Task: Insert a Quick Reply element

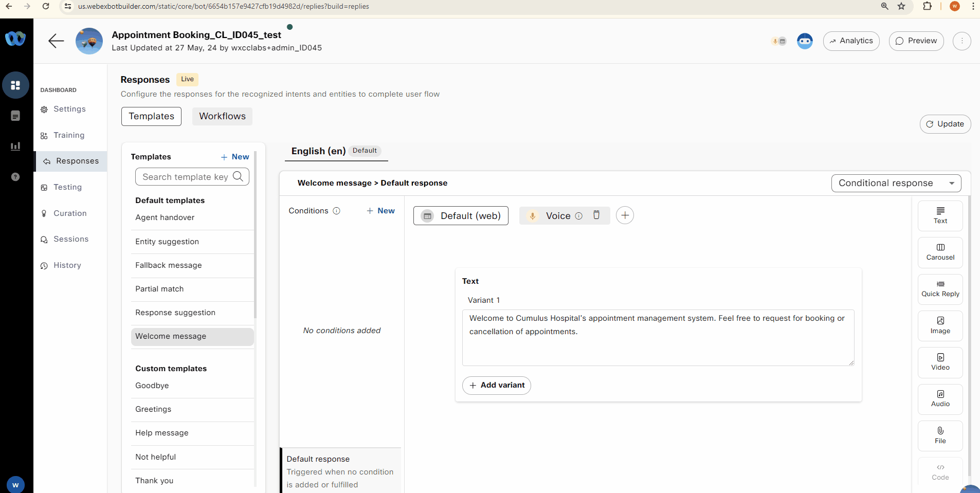Action: [x=940, y=289]
